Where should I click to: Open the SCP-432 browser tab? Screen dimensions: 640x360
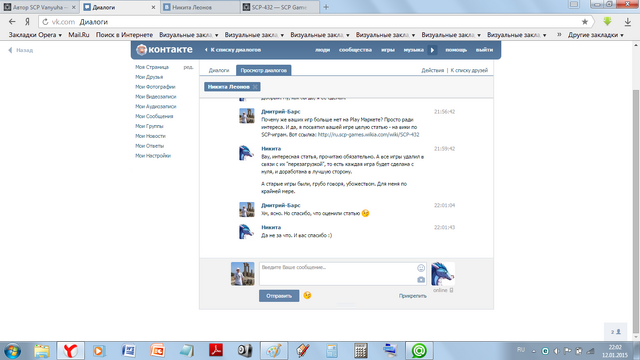pos(279,7)
